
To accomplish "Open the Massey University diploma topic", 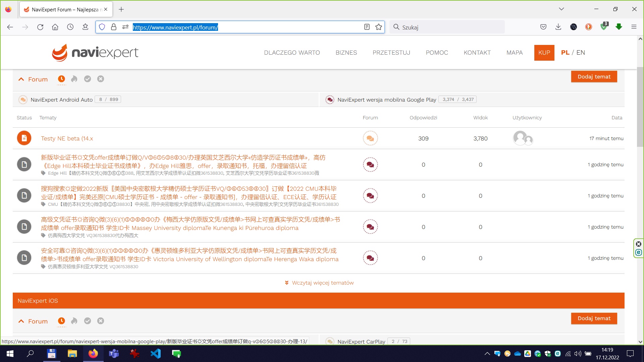I will 191,224.
